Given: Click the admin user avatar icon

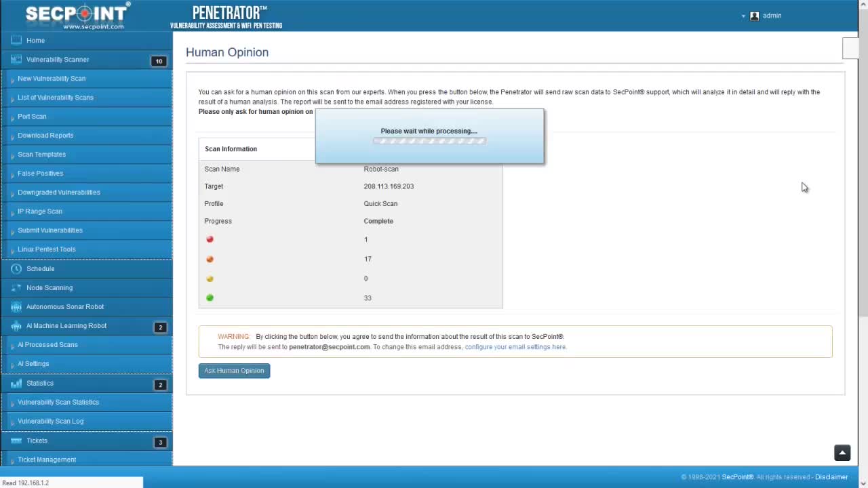Looking at the screenshot, I should point(754,16).
